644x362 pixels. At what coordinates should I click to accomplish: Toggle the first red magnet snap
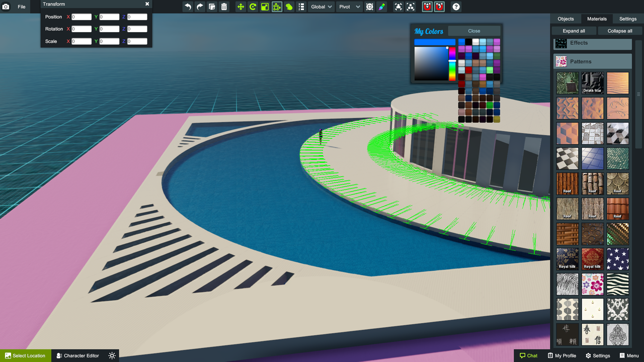[x=427, y=7]
